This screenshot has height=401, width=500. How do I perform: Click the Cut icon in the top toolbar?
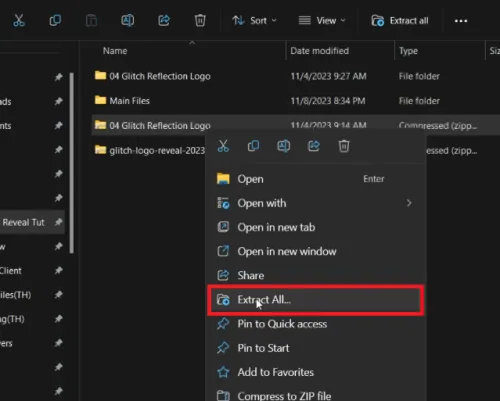click(19, 21)
